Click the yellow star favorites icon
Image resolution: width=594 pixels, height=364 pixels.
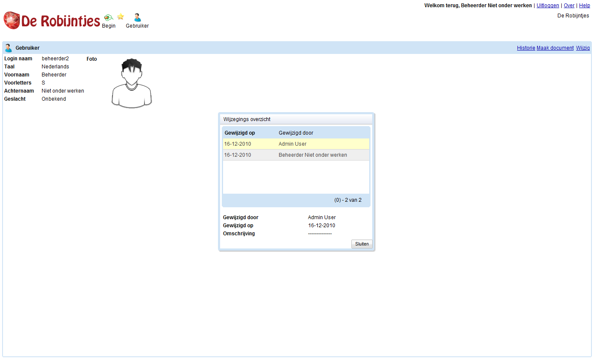coord(121,17)
